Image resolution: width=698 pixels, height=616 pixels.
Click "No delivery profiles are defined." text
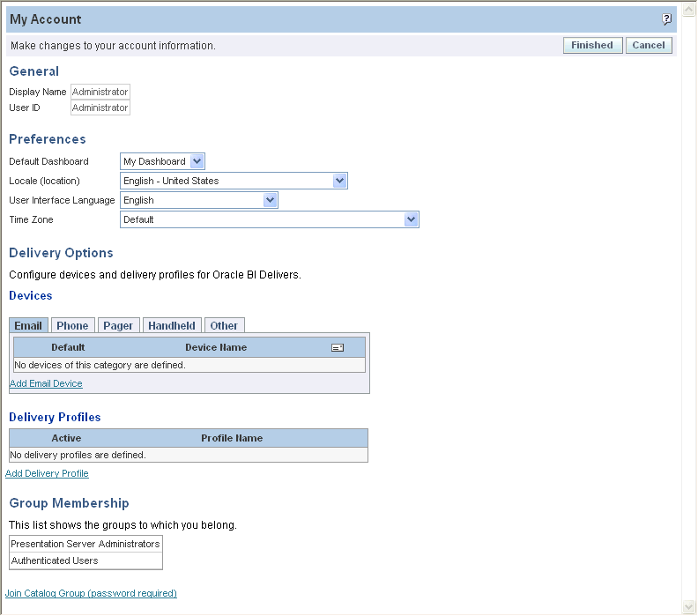[78, 455]
